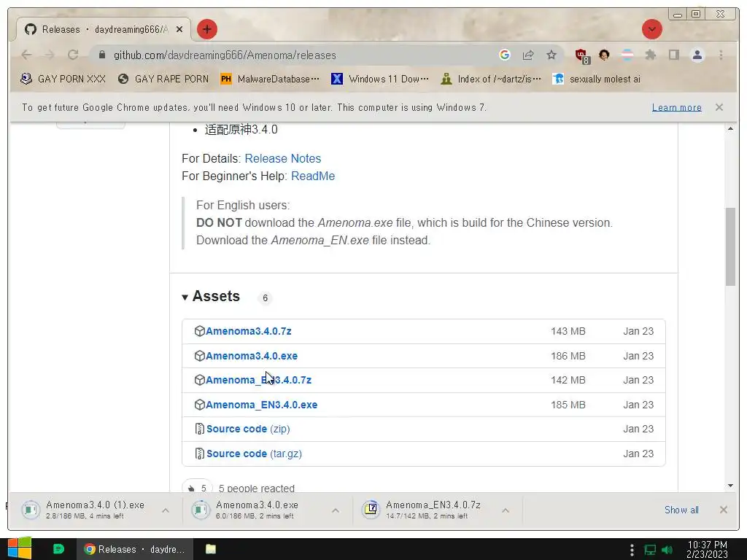Click the Google icon in address bar
Screen dimensions: 747x560
(x=505, y=55)
